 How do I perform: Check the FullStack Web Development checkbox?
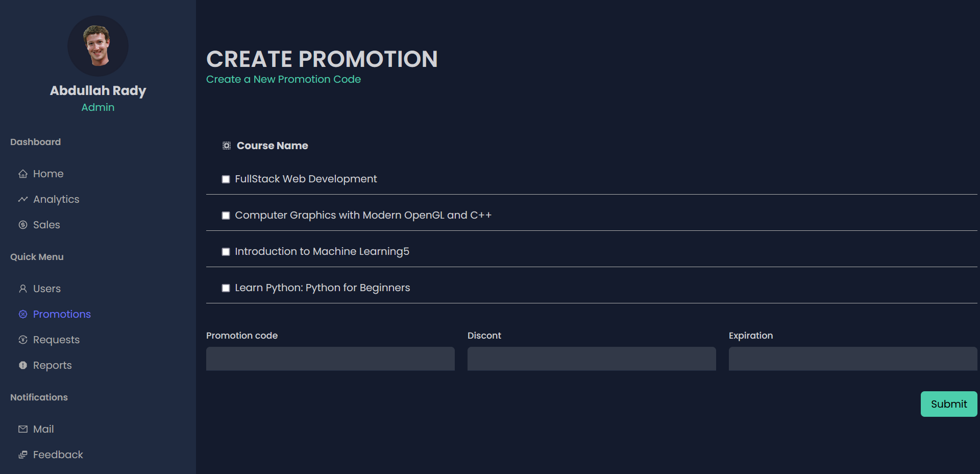pos(226,179)
